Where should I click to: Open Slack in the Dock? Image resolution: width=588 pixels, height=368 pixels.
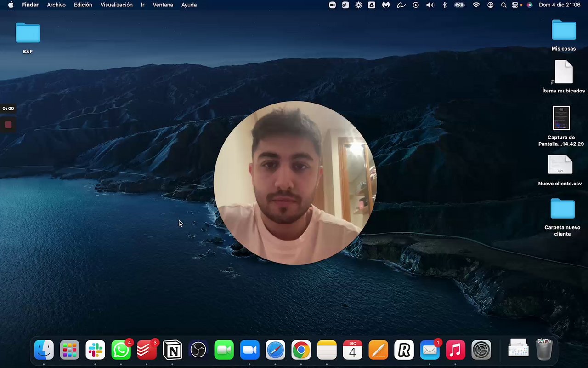(x=96, y=351)
